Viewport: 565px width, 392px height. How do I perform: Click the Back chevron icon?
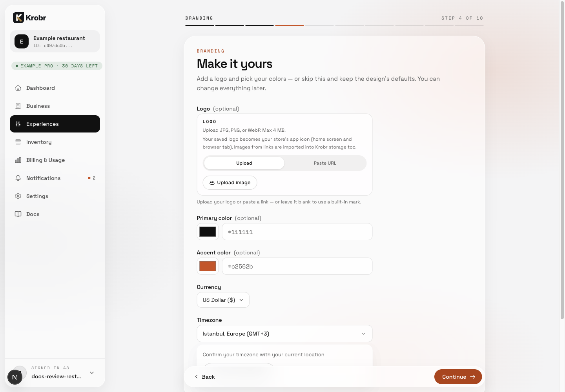[x=197, y=377]
